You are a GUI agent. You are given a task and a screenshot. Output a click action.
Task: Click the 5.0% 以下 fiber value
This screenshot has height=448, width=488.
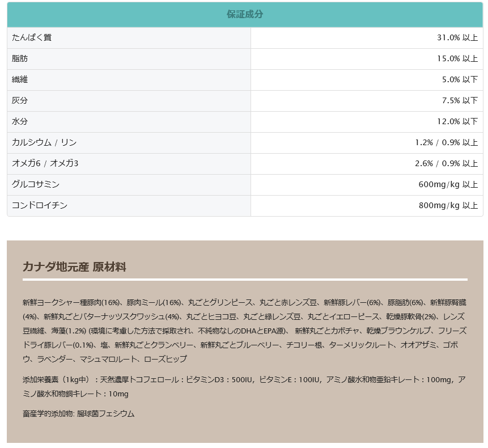[460, 79]
